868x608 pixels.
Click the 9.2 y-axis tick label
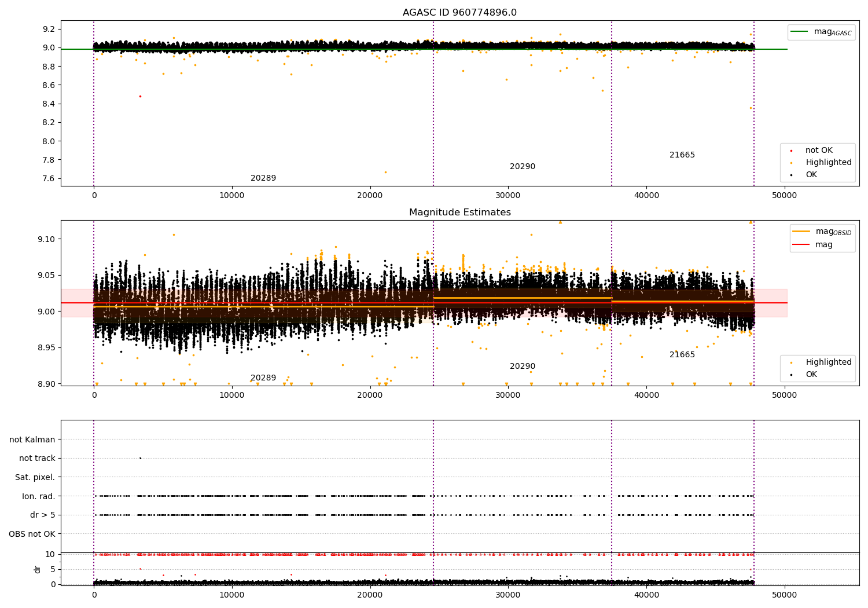click(x=49, y=30)
